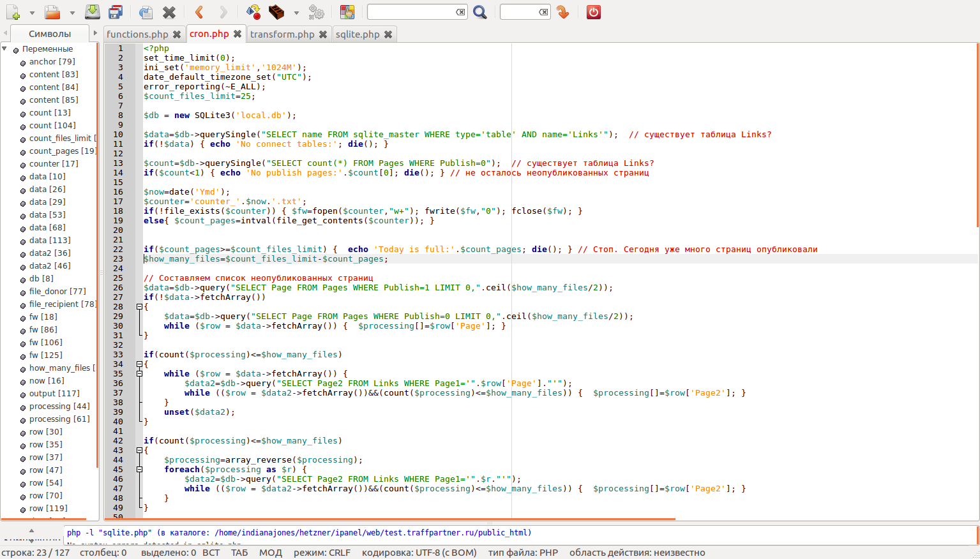Fold the code block at line 28
980x559 pixels.
[x=139, y=307]
